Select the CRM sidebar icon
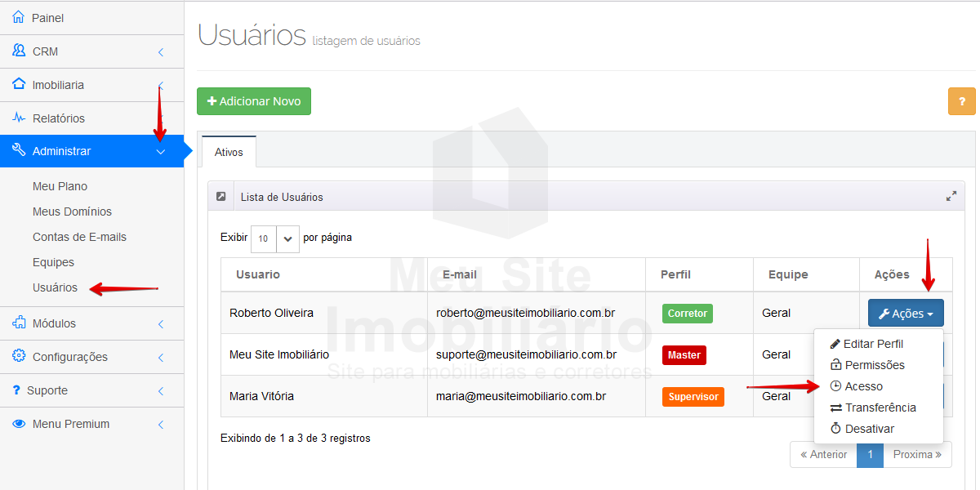Viewport: 980px width, 490px height. 18,51
